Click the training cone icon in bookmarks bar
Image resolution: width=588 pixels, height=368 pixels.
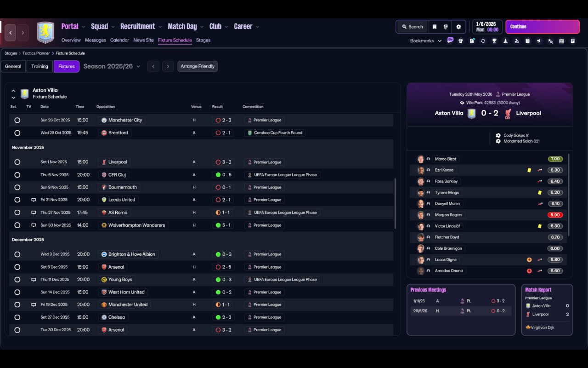point(505,41)
